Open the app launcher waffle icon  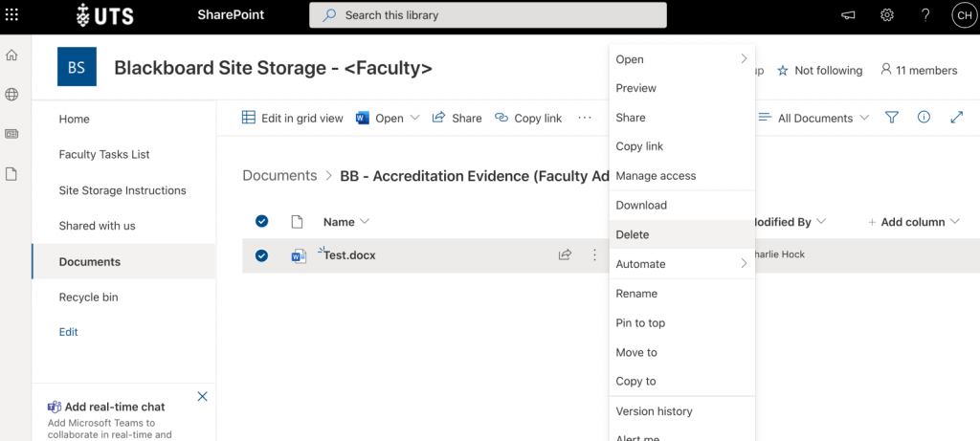click(11, 15)
